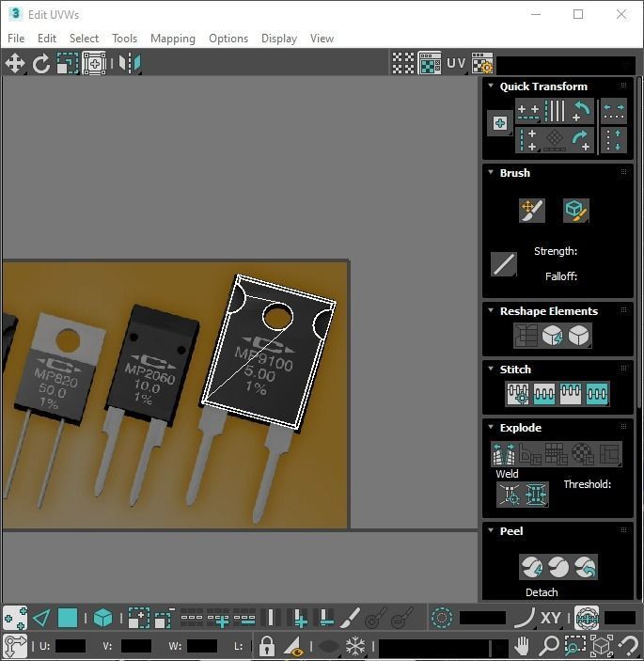This screenshot has width=644, height=661.
Task: Toggle the Peel Mode icon
Action: tap(558, 567)
